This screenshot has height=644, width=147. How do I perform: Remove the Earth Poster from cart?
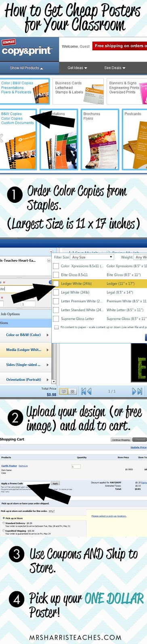tap(23, 466)
